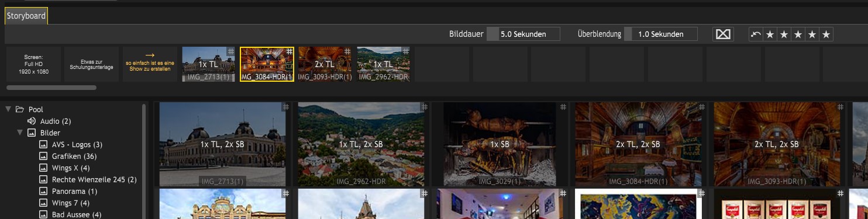Select the colorful abstract painting thumbnail
This screenshot has width=868, height=219.
click(638, 204)
